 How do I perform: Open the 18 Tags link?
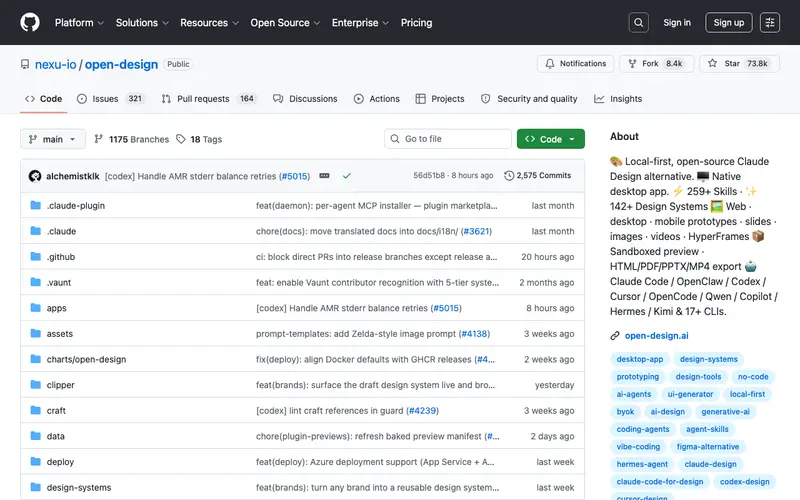[x=199, y=139]
